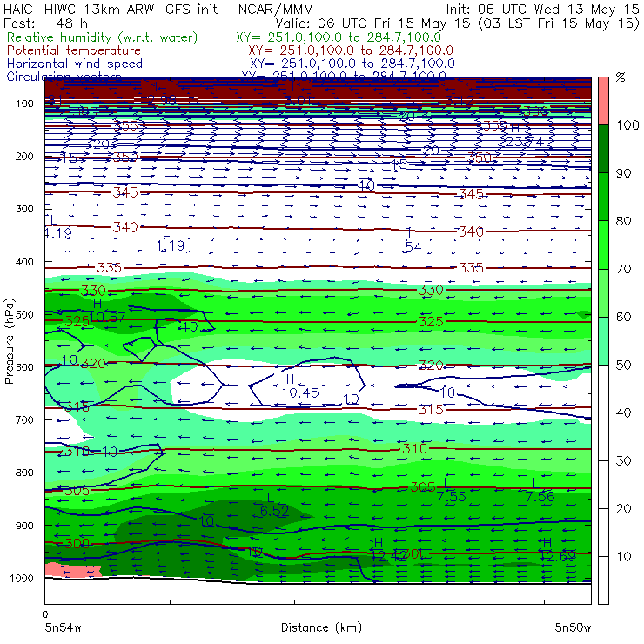The height and width of the screenshot is (644, 644).
Task: Click the 'HAIC-HIWC 13km ARW-GFS init' title text
Action: 111,9
